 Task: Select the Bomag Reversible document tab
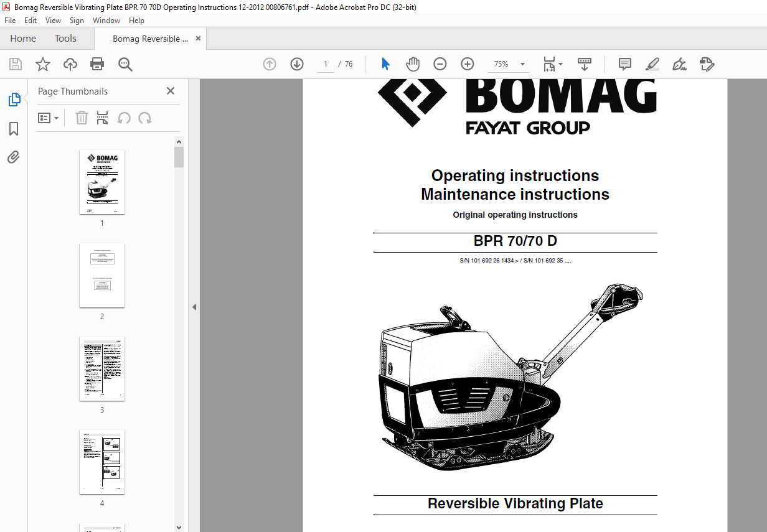click(150, 39)
